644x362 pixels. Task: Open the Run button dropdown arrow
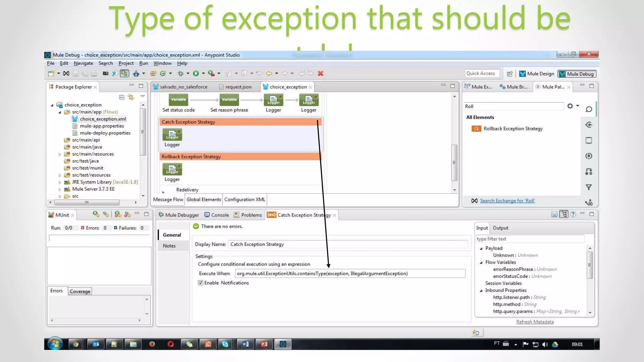[203, 74]
